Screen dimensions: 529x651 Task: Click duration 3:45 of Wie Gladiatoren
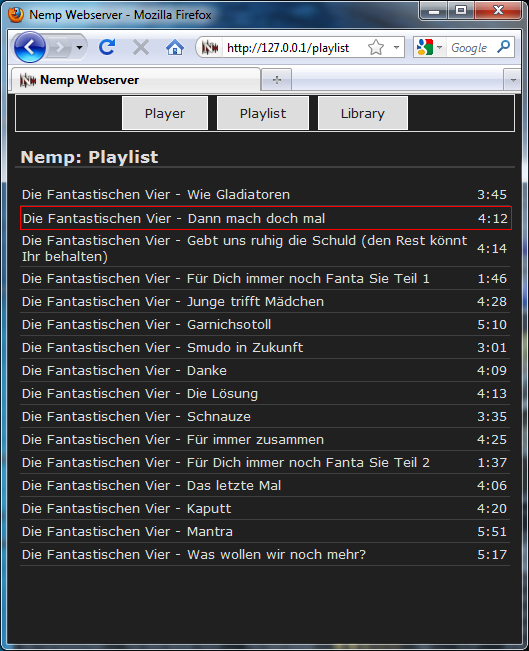point(492,194)
